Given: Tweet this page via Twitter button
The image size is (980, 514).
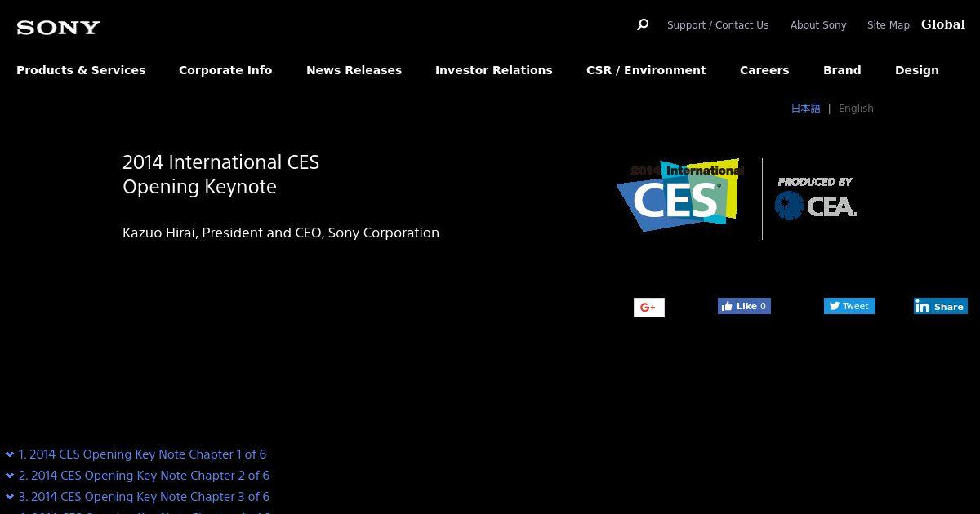Looking at the screenshot, I should click(849, 306).
